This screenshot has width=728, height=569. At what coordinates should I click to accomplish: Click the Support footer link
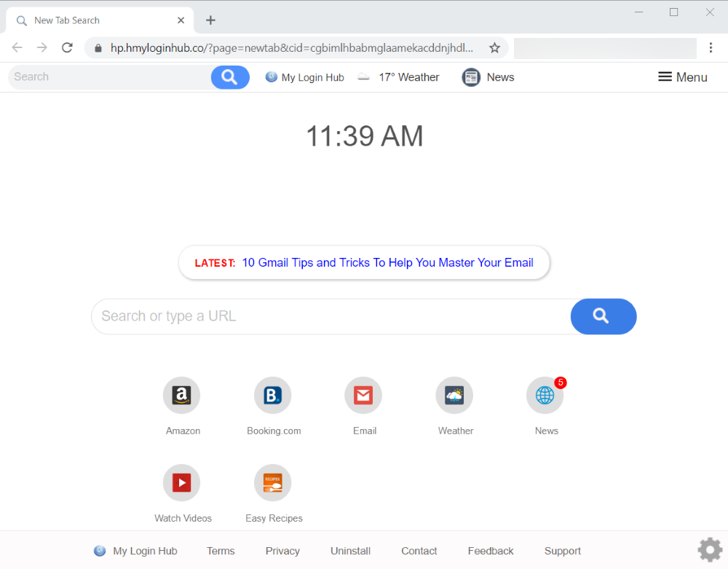[x=562, y=551]
